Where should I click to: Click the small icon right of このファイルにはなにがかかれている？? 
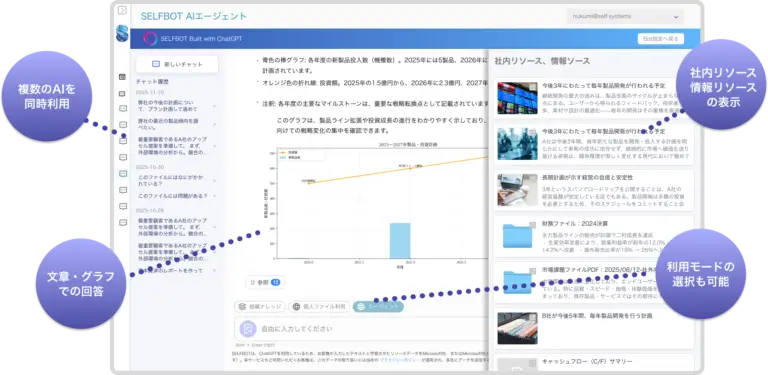[214, 181]
